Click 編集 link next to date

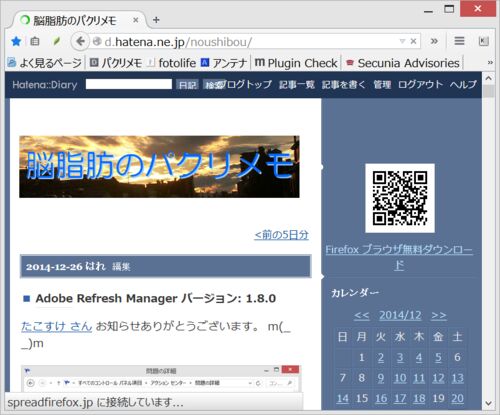121,267
